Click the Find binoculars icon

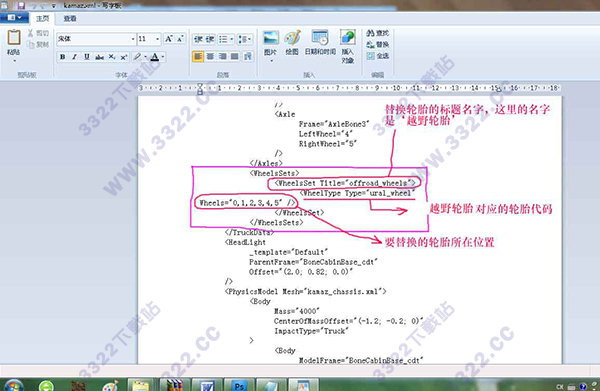pyautogui.click(x=370, y=33)
